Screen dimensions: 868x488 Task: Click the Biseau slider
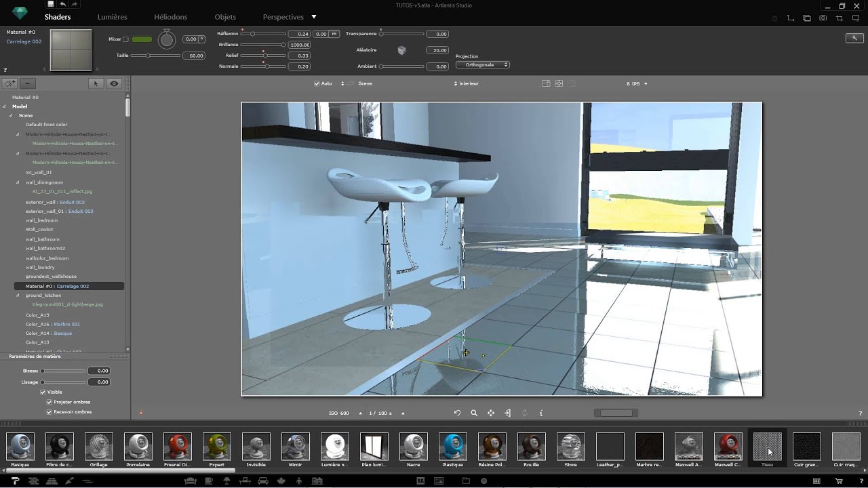tap(64, 371)
